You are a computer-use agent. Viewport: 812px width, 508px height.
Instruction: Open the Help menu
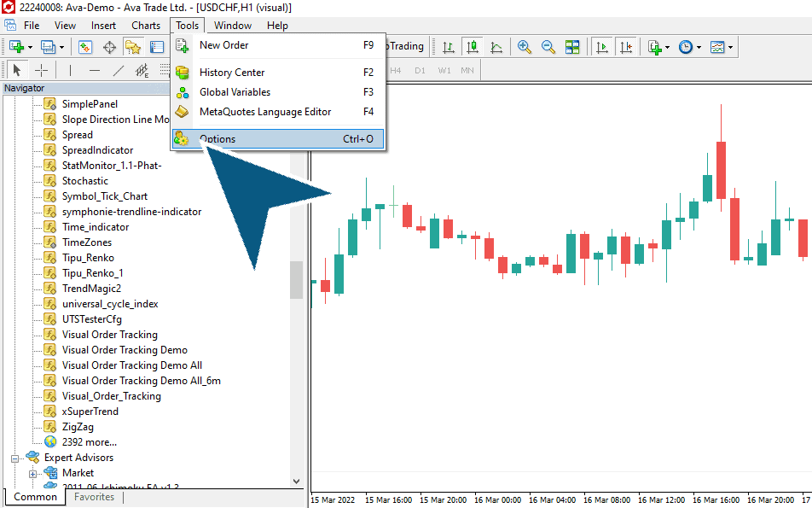277,26
